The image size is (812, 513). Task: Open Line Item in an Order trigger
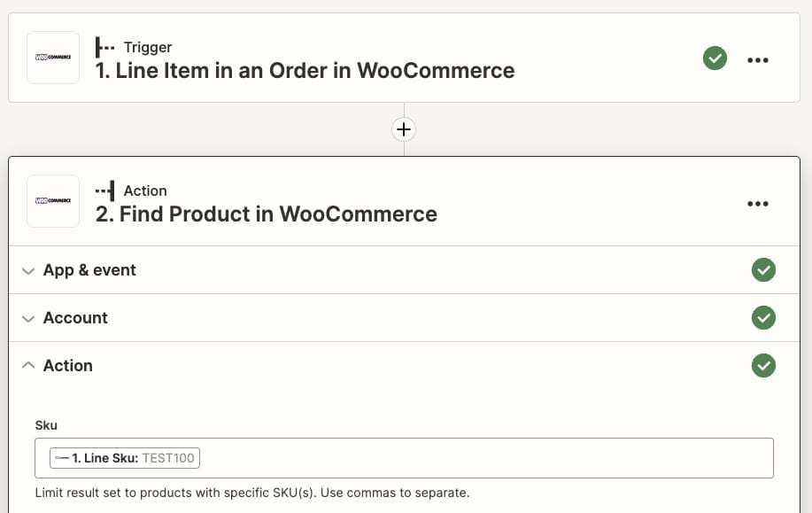[x=305, y=71]
